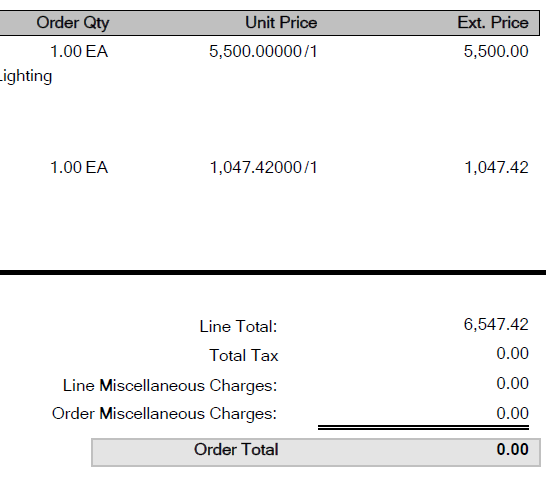This screenshot has height=496, width=553.
Task: Click the Order Qty column header
Action: pyautogui.click(x=73, y=23)
